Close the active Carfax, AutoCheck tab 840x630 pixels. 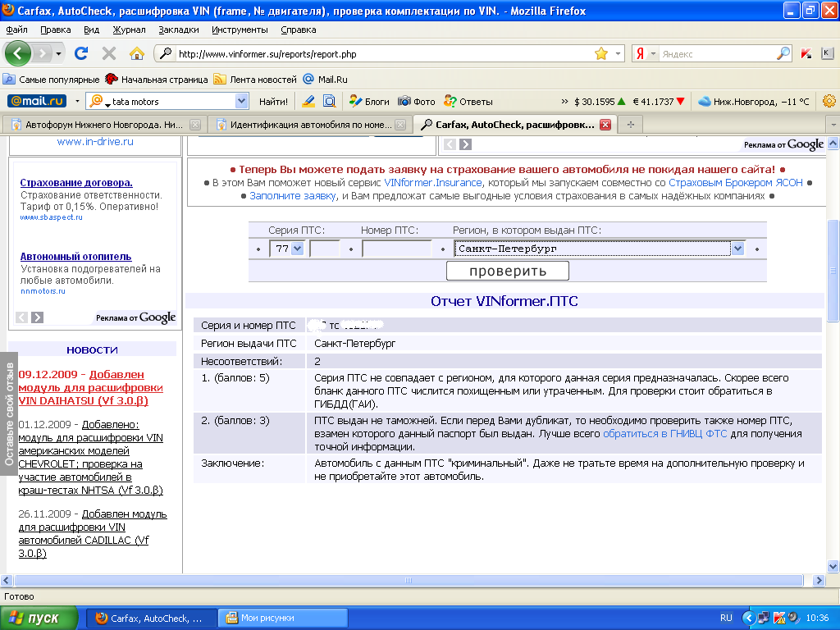(x=605, y=125)
